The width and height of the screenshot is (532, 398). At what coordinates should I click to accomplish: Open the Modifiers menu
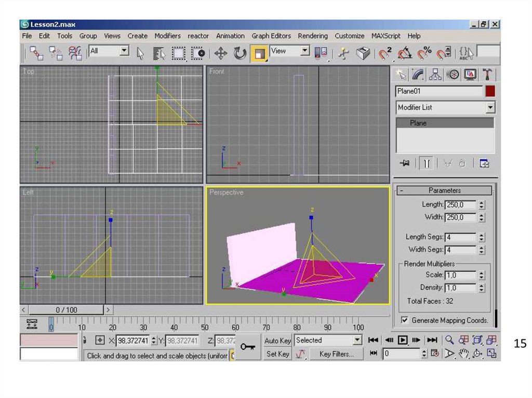[x=167, y=36]
